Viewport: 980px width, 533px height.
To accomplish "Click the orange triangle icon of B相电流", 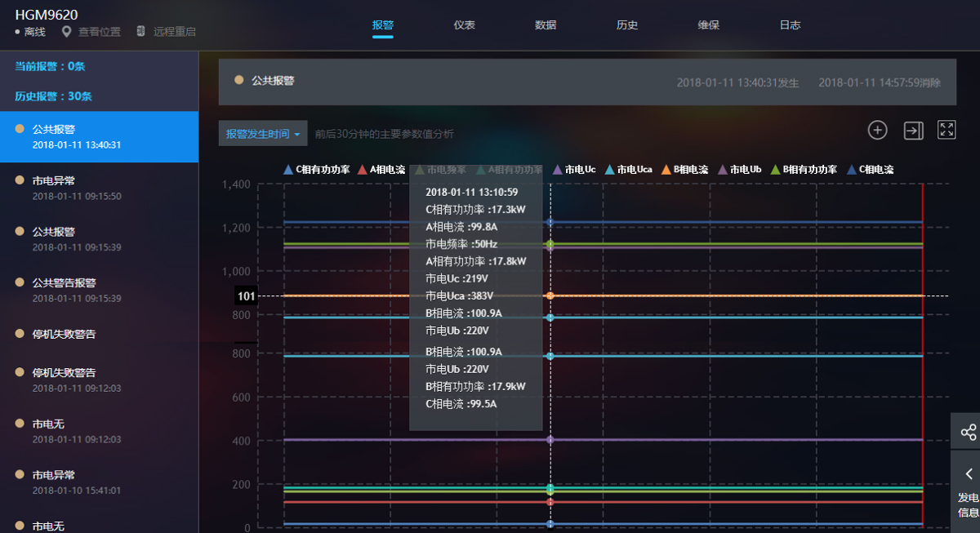I will (666, 170).
